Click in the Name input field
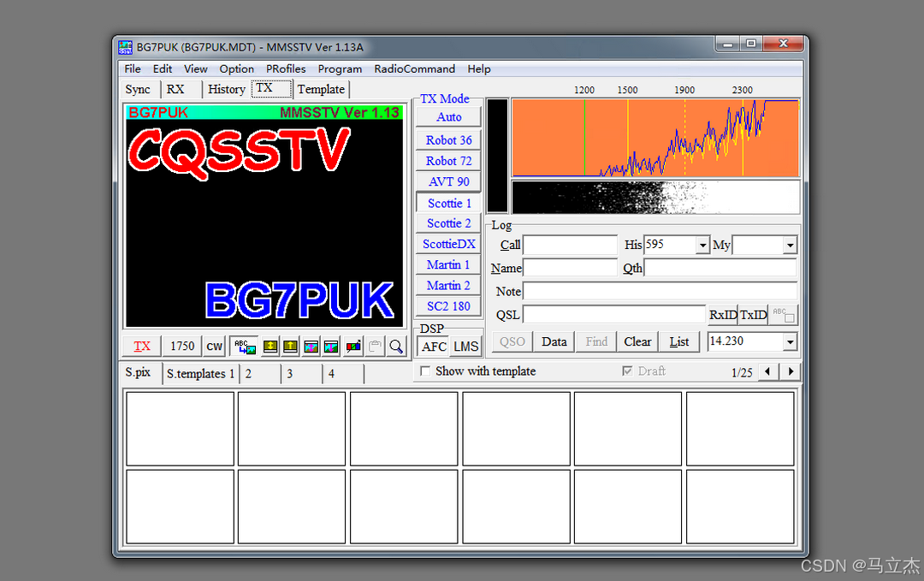Screen dimensions: 924x581 pos(570,268)
